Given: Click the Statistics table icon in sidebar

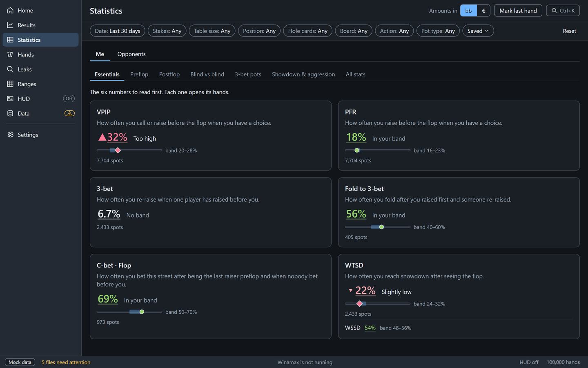Looking at the screenshot, I should coord(10,40).
